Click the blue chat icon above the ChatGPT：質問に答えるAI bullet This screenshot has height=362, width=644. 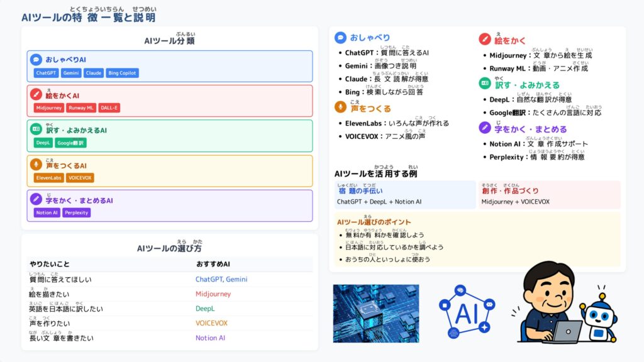[x=340, y=37]
